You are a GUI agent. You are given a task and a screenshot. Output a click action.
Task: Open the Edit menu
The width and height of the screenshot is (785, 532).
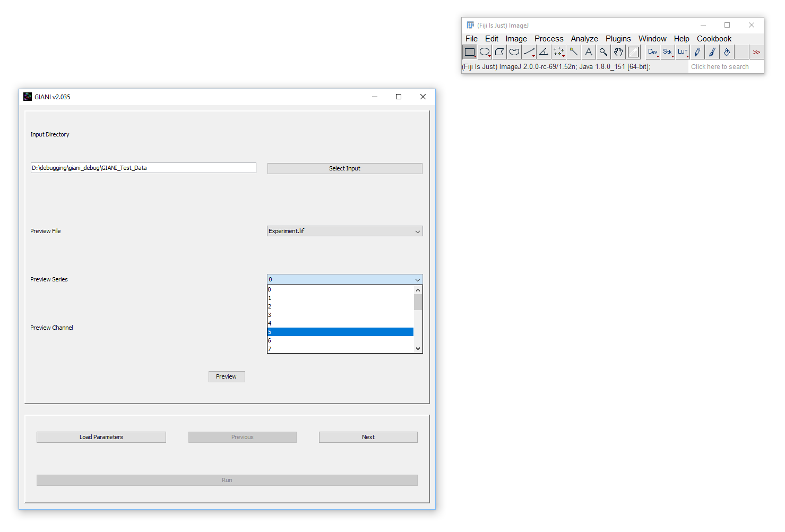(x=491, y=39)
